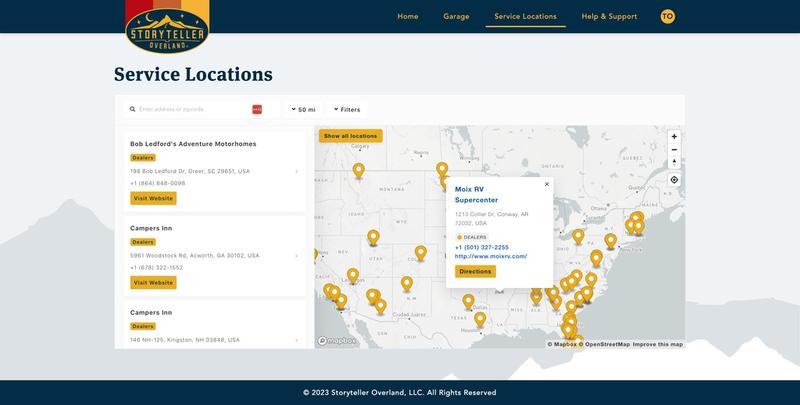Viewport: 800px width, 405px height.
Task: Close the Moix RV Supercenter popup
Action: click(x=547, y=184)
